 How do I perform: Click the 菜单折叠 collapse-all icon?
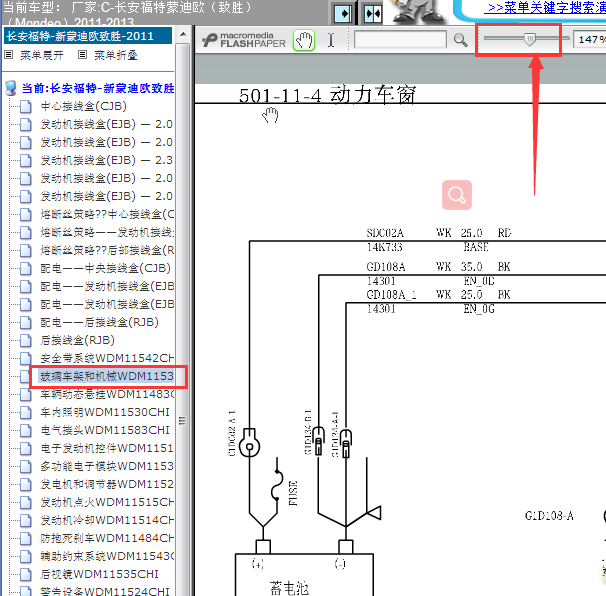[x=82, y=55]
